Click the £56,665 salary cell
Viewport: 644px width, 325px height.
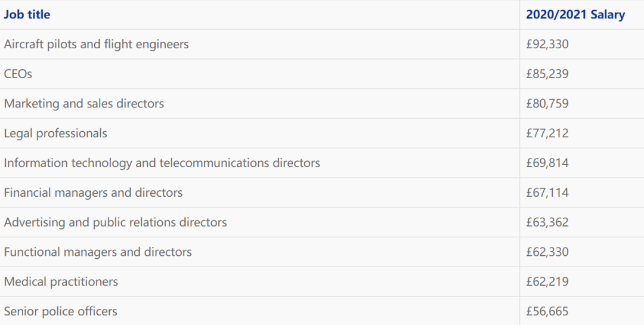(x=582, y=311)
